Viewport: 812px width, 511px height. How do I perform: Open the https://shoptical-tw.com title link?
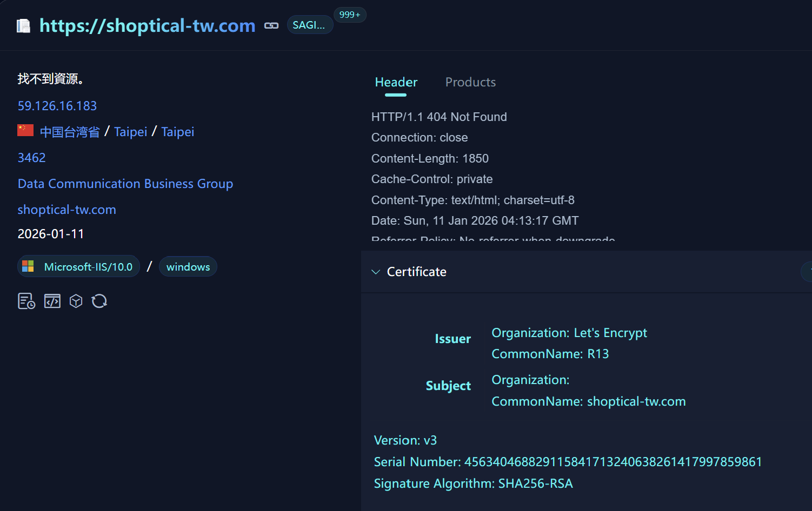[x=148, y=25]
